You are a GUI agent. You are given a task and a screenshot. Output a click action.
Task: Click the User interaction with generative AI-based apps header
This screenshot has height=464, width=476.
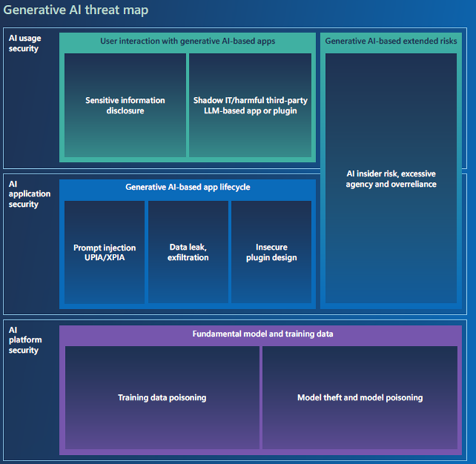(187, 41)
